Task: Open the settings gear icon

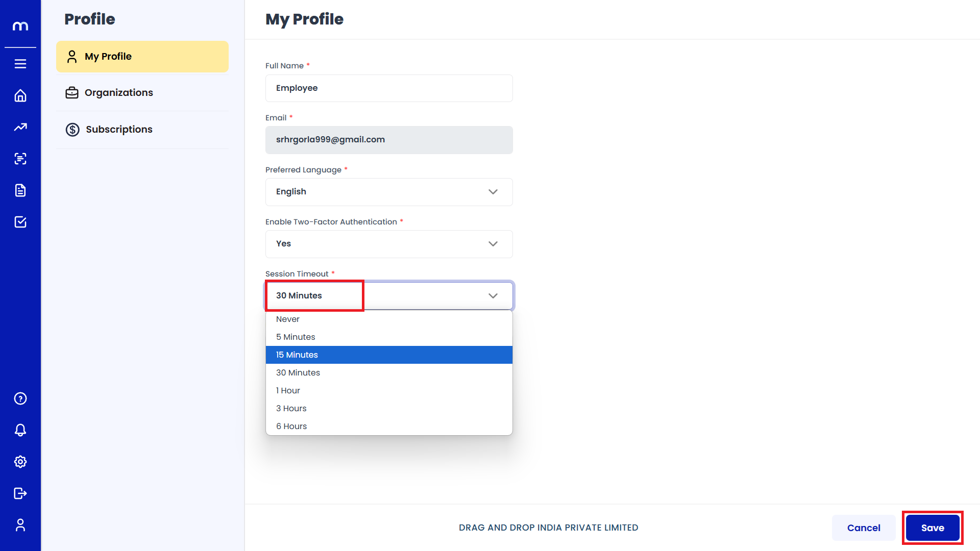Action: pos(20,462)
